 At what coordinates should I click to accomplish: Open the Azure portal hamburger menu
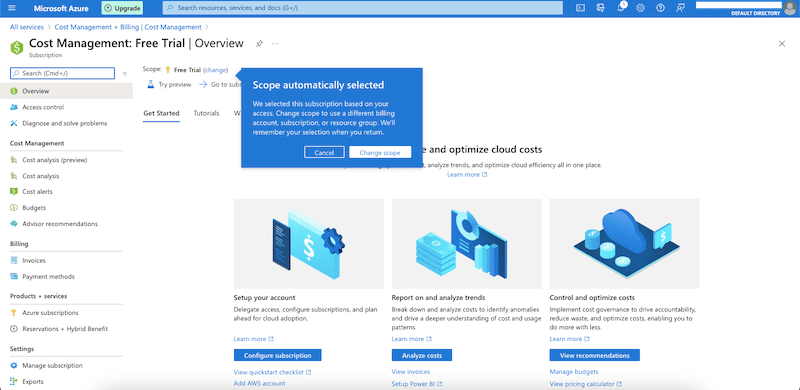[12, 8]
